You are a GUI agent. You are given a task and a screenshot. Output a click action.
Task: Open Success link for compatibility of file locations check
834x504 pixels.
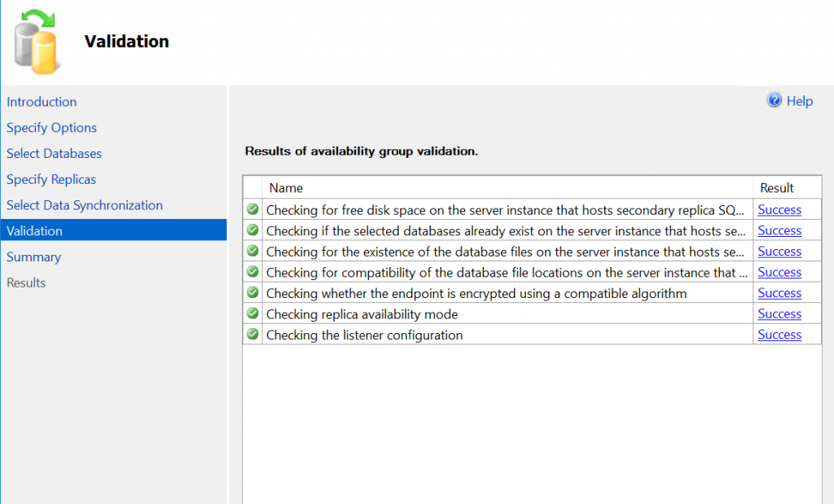[779, 272]
